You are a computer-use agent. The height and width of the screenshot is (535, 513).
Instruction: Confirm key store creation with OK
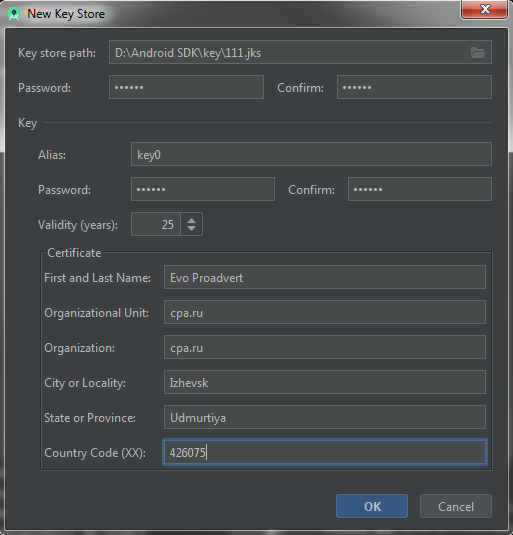click(372, 506)
